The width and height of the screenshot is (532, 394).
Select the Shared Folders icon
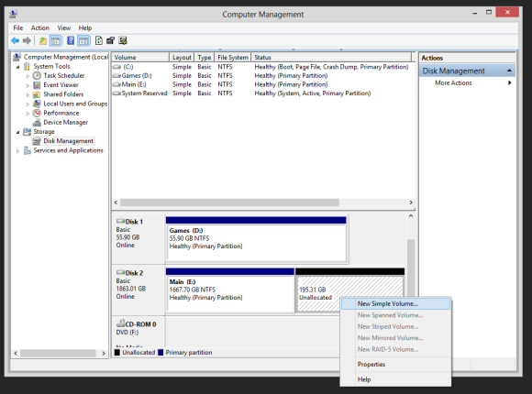37,94
